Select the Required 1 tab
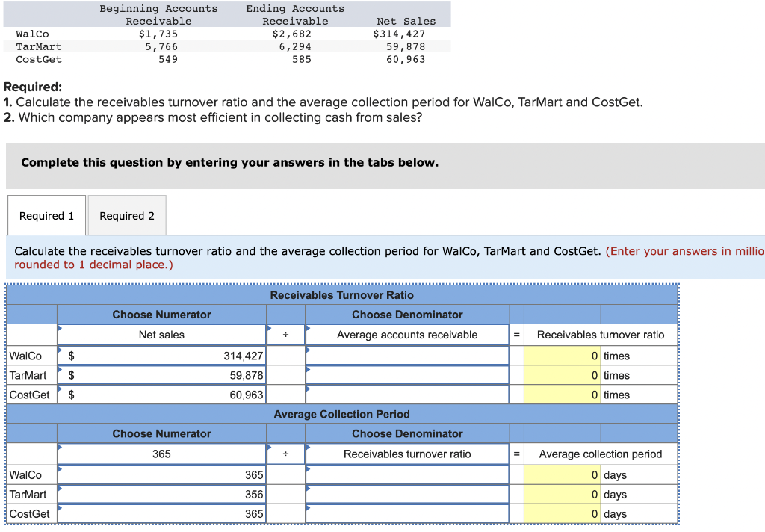The height and width of the screenshot is (532, 765). point(46,215)
